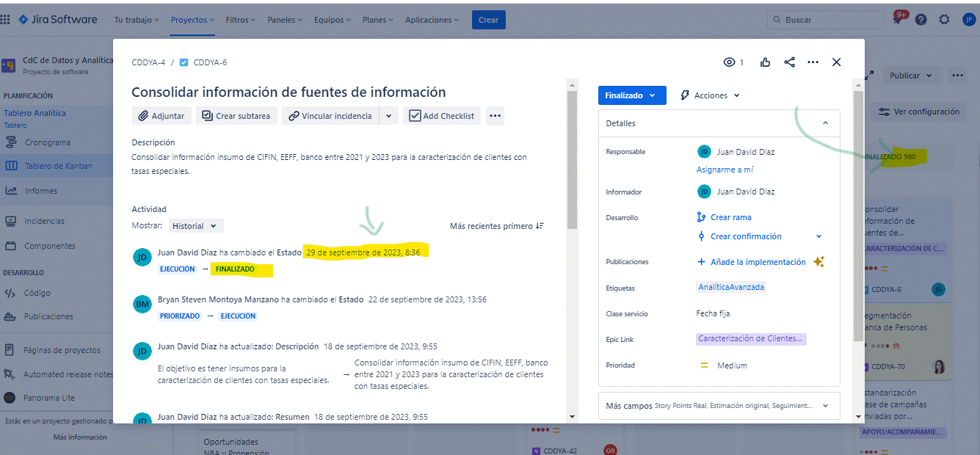Screen dimensions: 980x455
Task: Click the Jira Software logo
Action: [x=58, y=20]
